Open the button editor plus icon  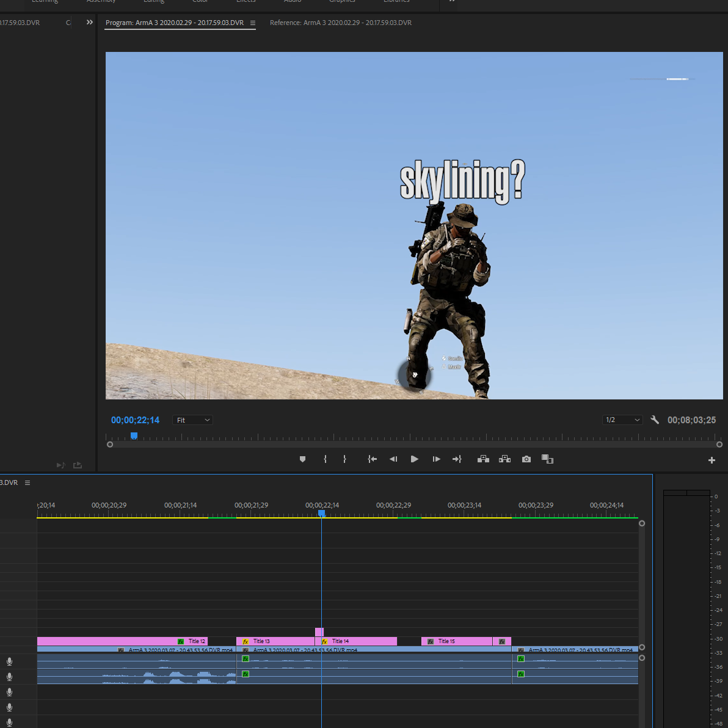pos(712,460)
